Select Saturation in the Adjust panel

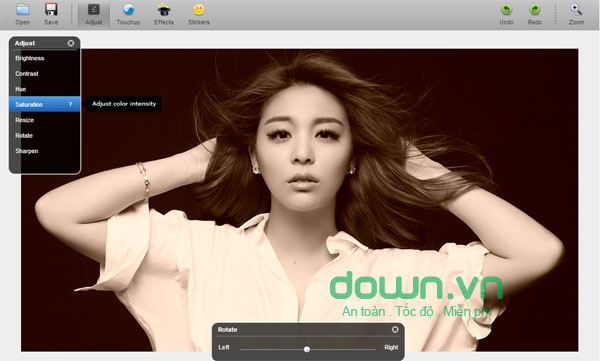tap(44, 105)
